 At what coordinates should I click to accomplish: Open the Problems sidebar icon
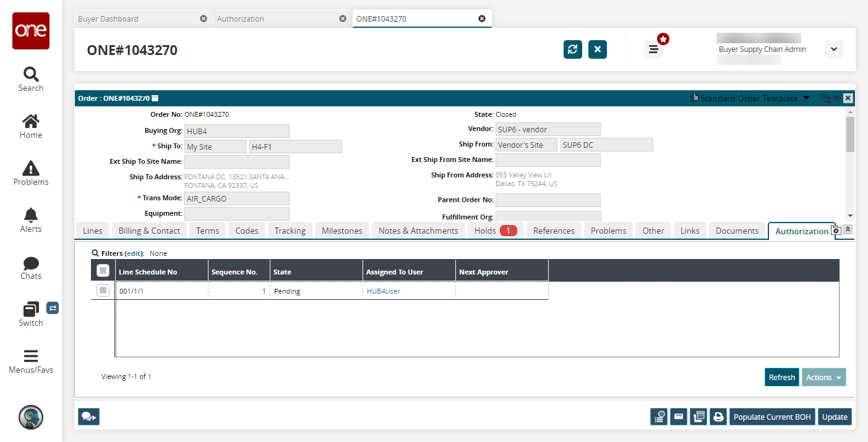31,173
